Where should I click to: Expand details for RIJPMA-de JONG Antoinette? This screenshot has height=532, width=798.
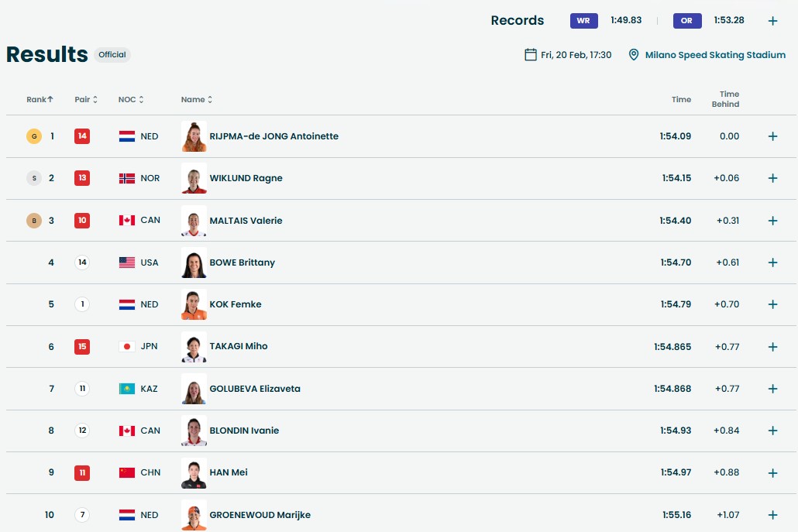coord(772,136)
